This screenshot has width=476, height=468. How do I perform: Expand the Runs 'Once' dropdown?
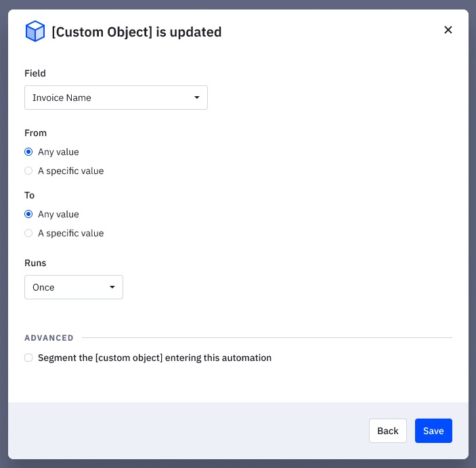[68, 287]
